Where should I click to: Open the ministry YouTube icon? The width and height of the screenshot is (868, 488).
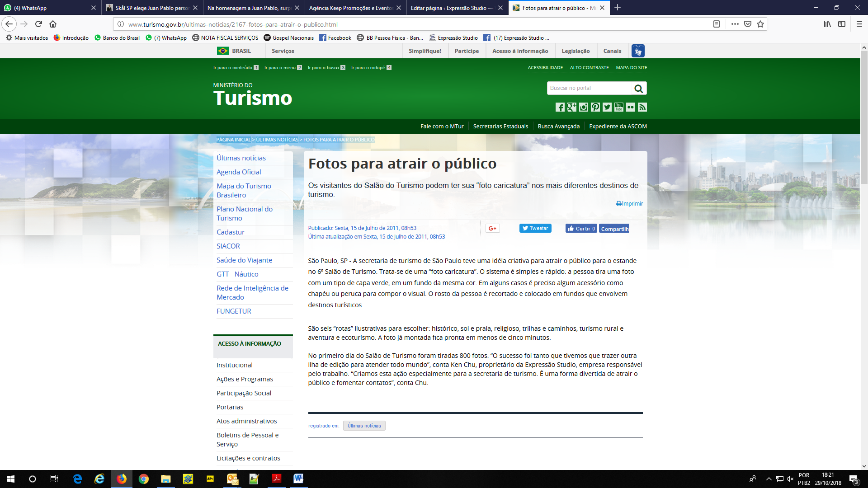click(x=619, y=107)
